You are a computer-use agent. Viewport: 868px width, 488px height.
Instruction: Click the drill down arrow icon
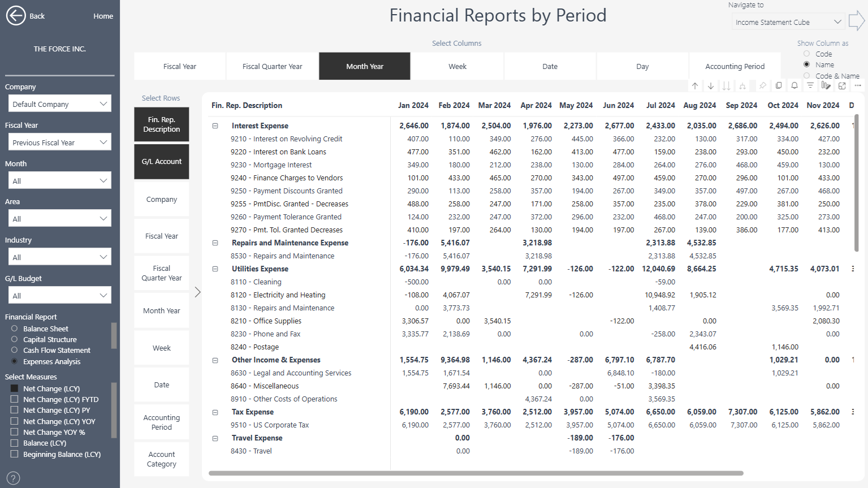tap(711, 86)
